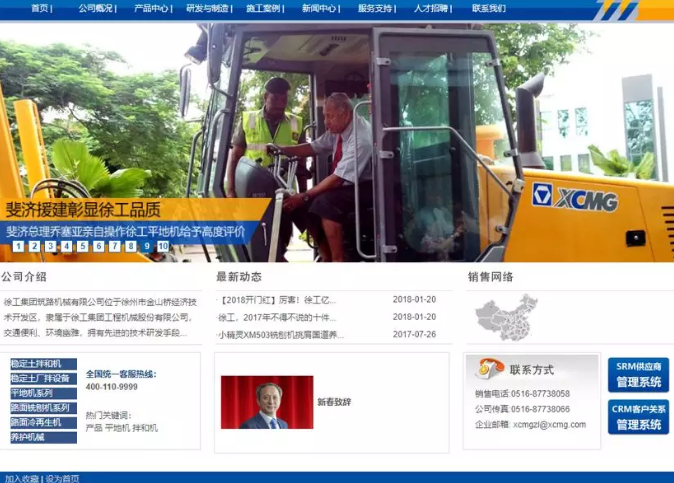Open the 新春致辞 portrait thumbnail
This screenshot has width=674, height=483.
click(267, 402)
